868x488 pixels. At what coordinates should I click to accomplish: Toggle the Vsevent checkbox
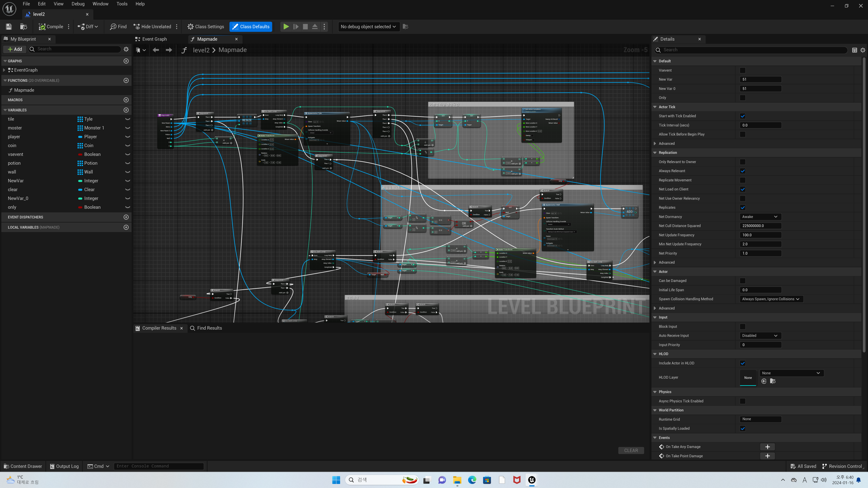[x=743, y=70]
